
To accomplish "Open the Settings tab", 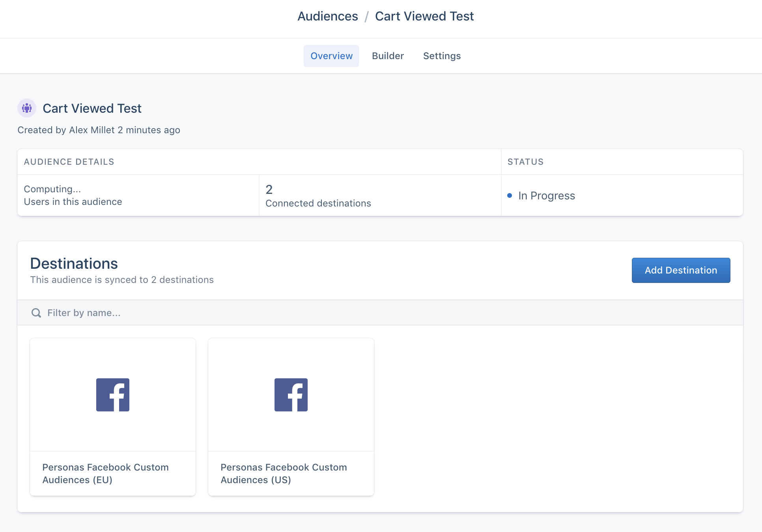I will pyautogui.click(x=442, y=56).
